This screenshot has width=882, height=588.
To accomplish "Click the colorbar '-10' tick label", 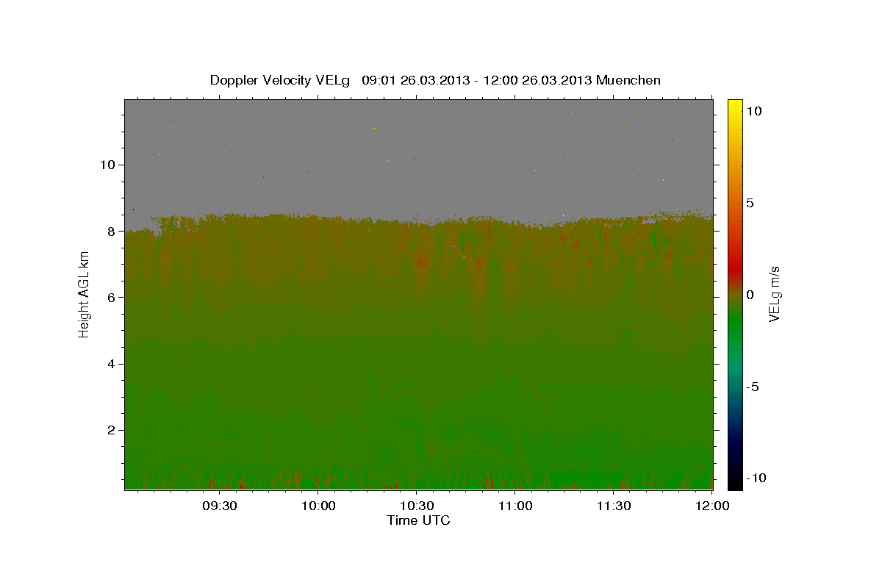I will pos(756,478).
